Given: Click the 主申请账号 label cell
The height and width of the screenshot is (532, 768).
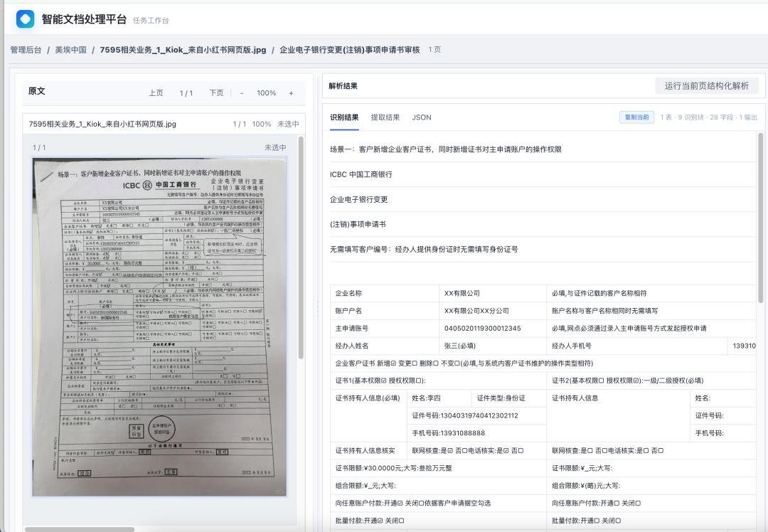Looking at the screenshot, I should click(x=385, y=328).
